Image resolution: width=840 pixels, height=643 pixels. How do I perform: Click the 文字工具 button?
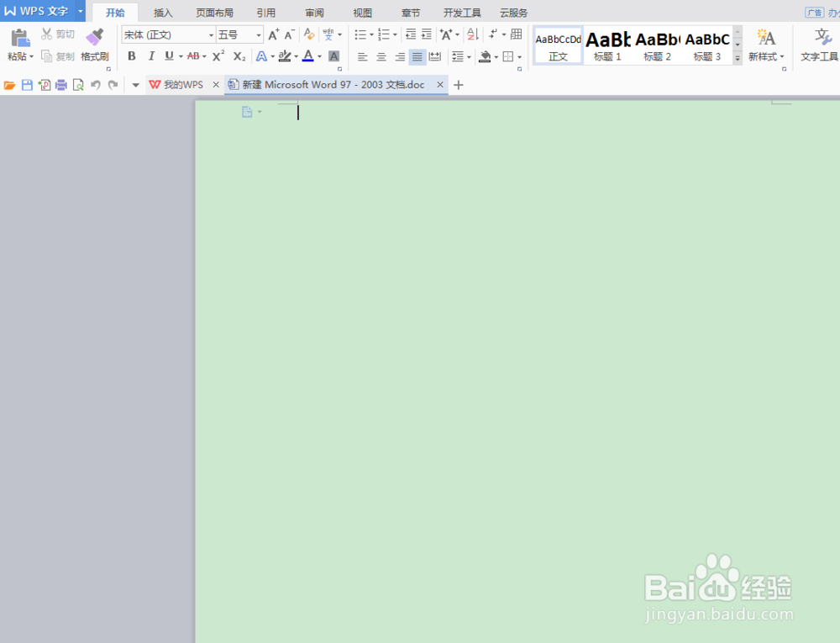[820, 45]
